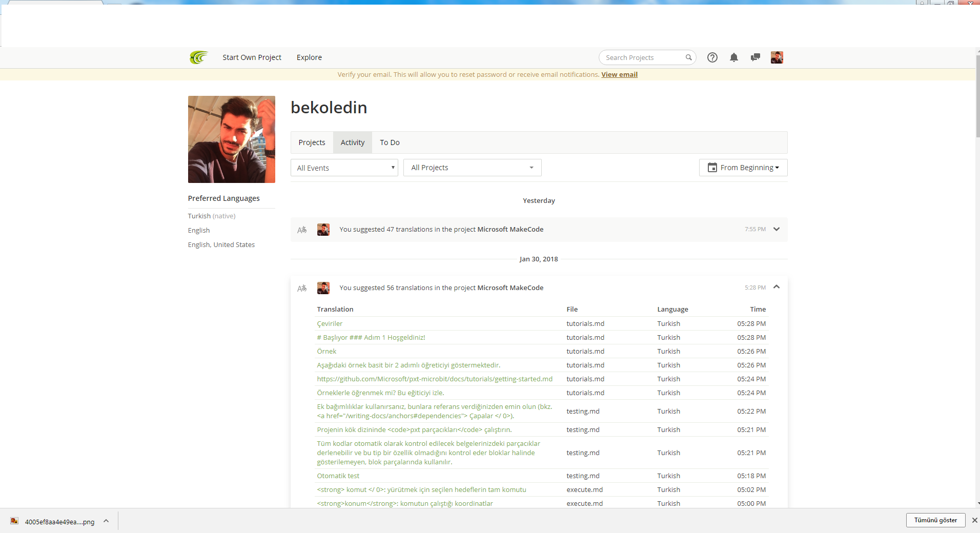
Task: Open 'Projenin kök dizininde' translation link
Action: tap(414, 429)
